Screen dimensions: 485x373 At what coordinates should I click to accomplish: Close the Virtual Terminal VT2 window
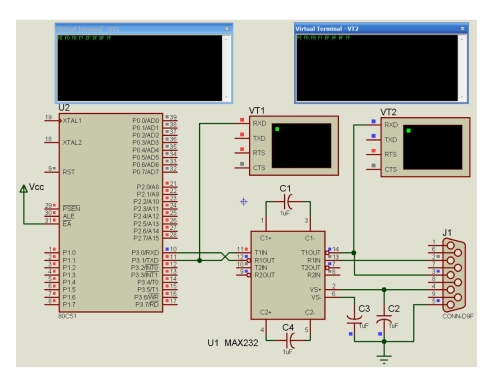(x=462, y=29)
